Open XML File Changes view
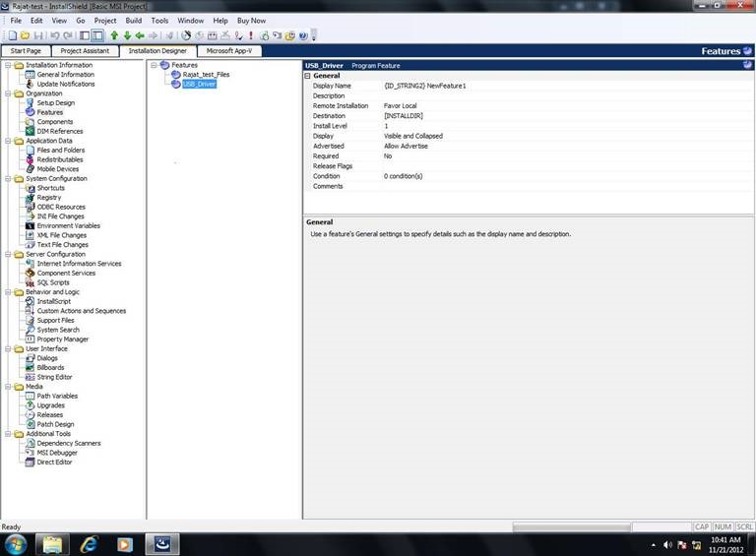 tap(62, 235)
